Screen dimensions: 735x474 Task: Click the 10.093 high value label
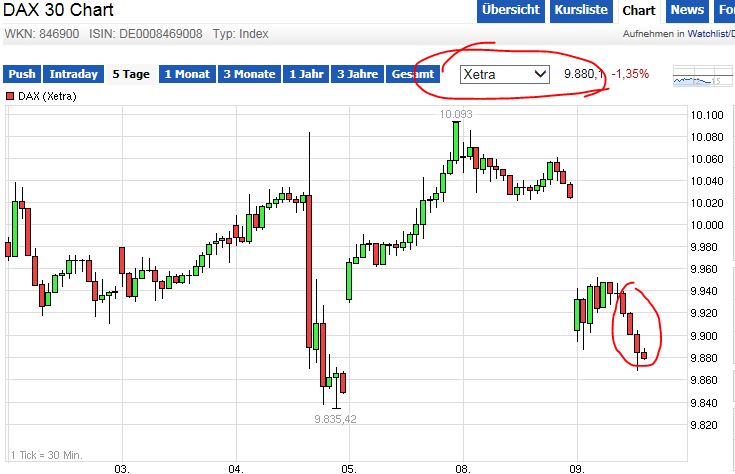[x=456, y=114]
